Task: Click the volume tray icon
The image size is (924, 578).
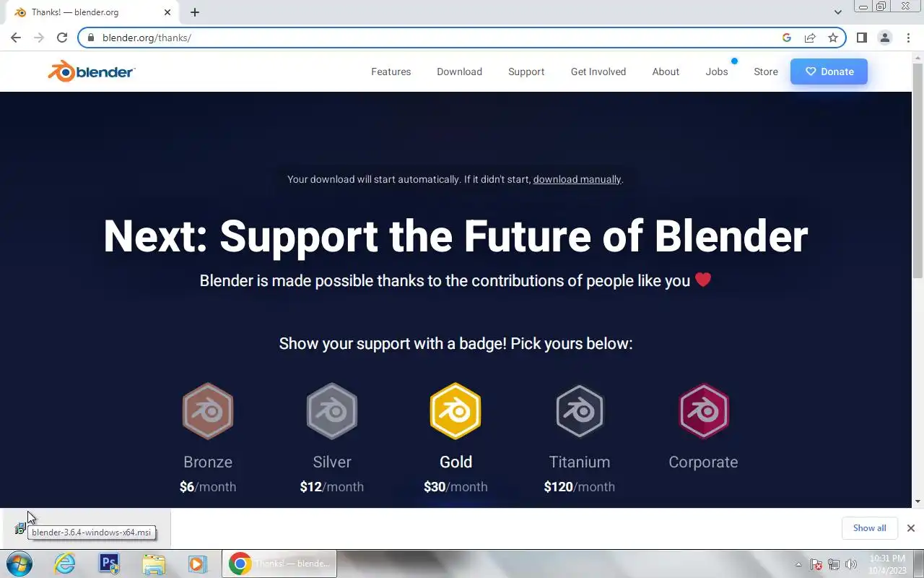Action: (x=851, y=564)
